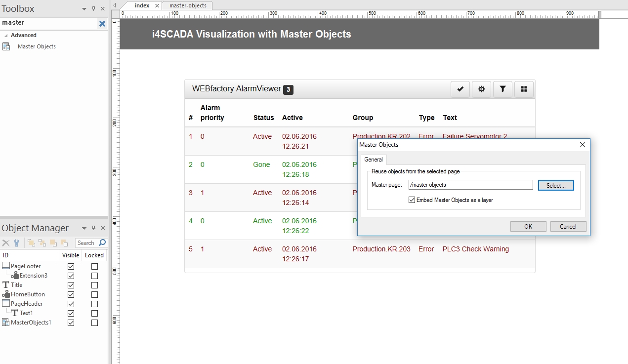Toggle visibility of HomeButton
Screen dimensions: 628x364
[x=71, y=294]
